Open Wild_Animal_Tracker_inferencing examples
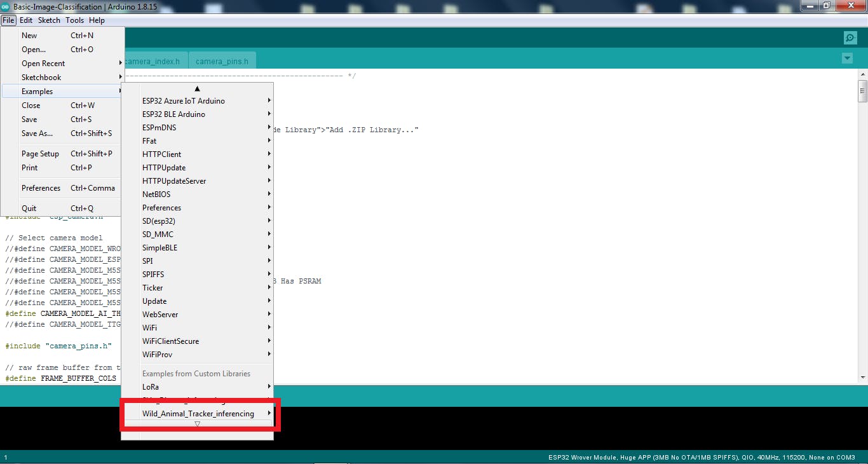 pos(197,414)
